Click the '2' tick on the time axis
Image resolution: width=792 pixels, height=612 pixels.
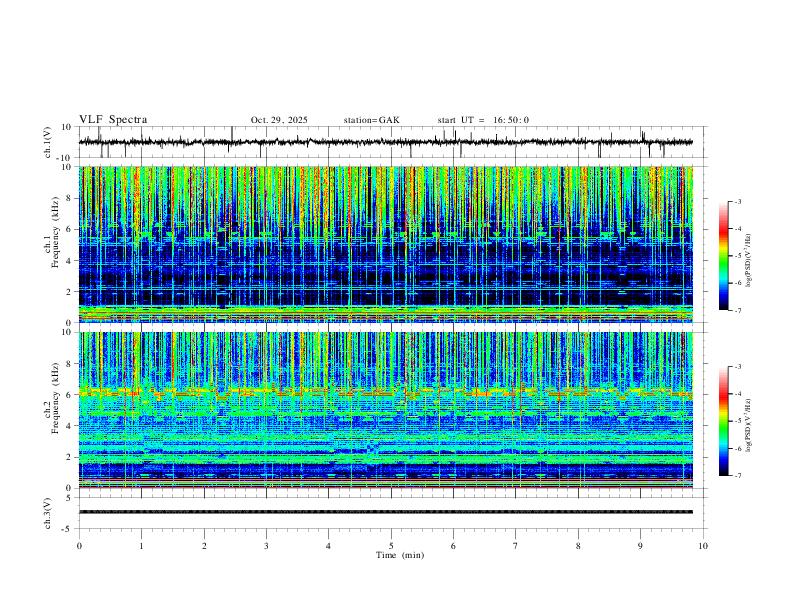click(204, 546)
